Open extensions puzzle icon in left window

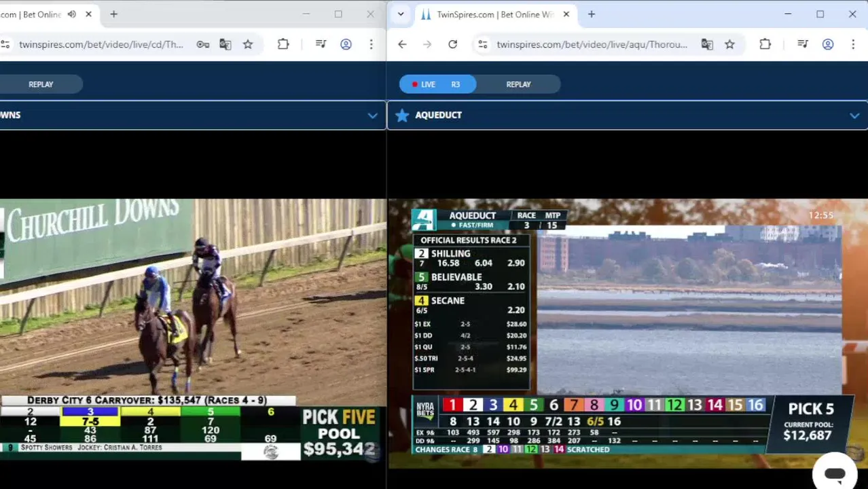(283, 44)
